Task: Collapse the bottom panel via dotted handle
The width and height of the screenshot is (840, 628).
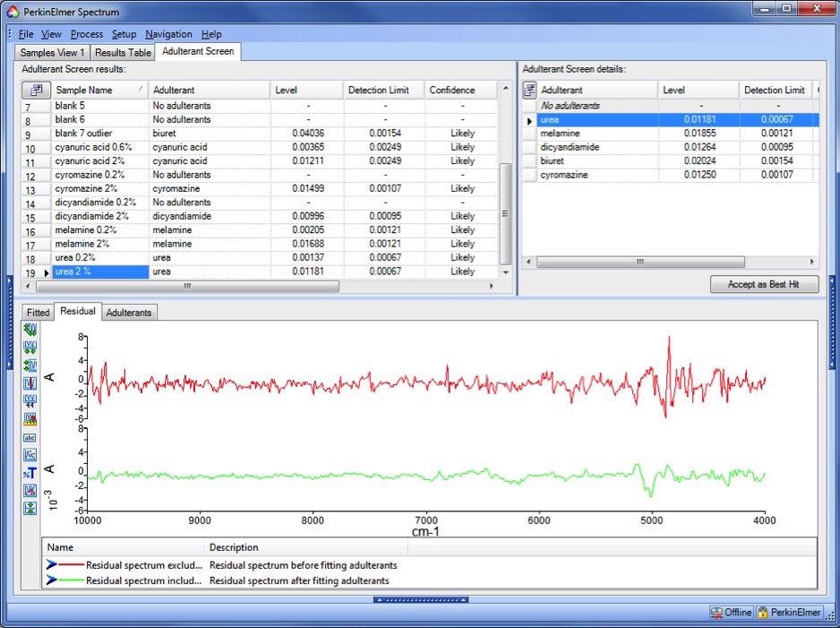Action: coord(421,599)
